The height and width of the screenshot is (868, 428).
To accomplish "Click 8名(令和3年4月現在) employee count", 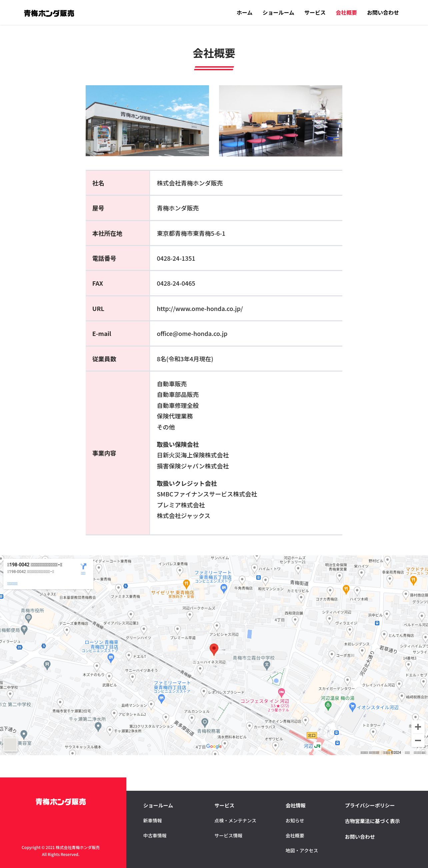I will pyautogui.click(x=185, y=359).
